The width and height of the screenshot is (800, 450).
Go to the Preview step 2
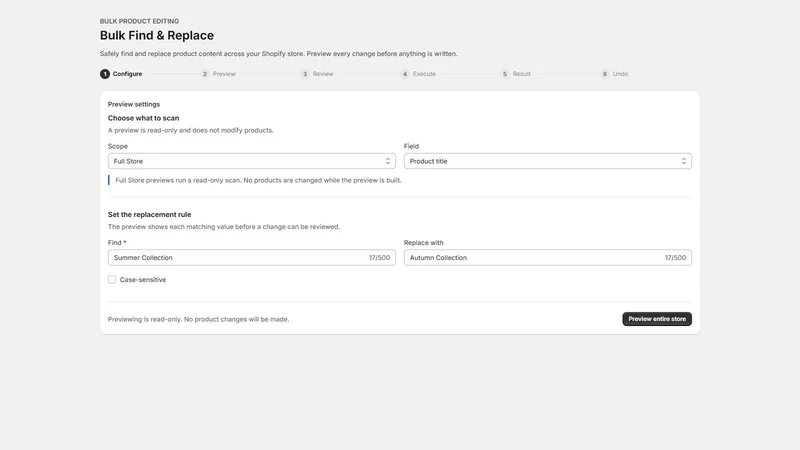point(218,74)
